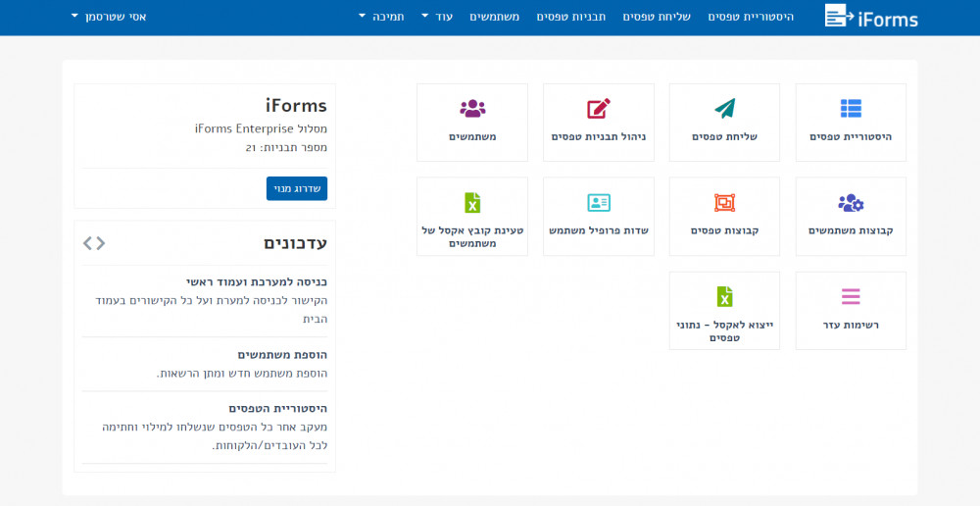Open ניהול תבניות טפסים tile with edit icon

[598, 123]
